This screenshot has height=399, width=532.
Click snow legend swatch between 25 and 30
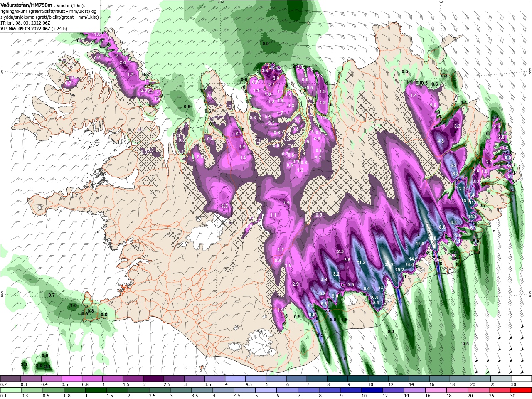[x=500, y=379]
